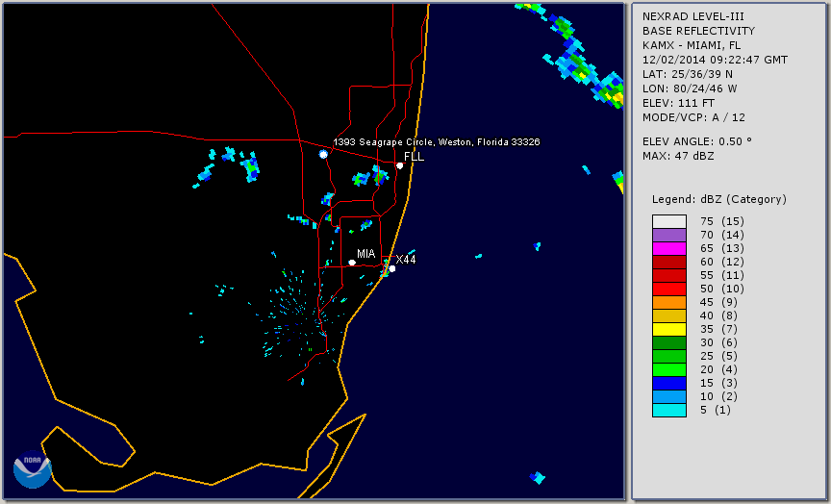
Task: Click the '12/02/2014 09:22:47 GMT' timestamp
Action: click(715, 60)
